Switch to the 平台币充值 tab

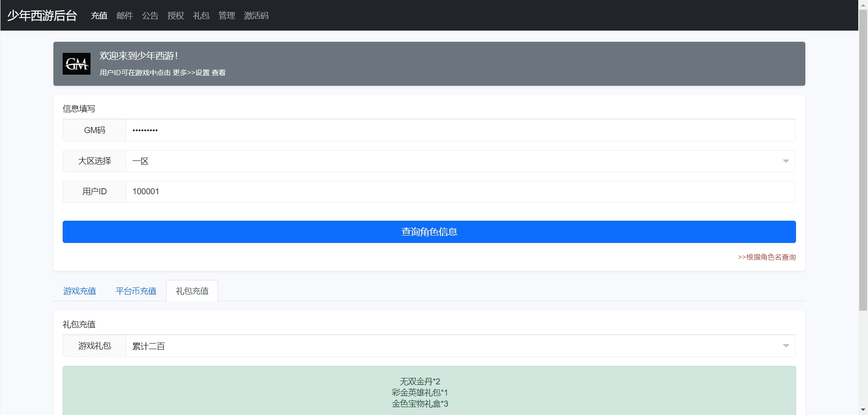click(x=136, y=291)
